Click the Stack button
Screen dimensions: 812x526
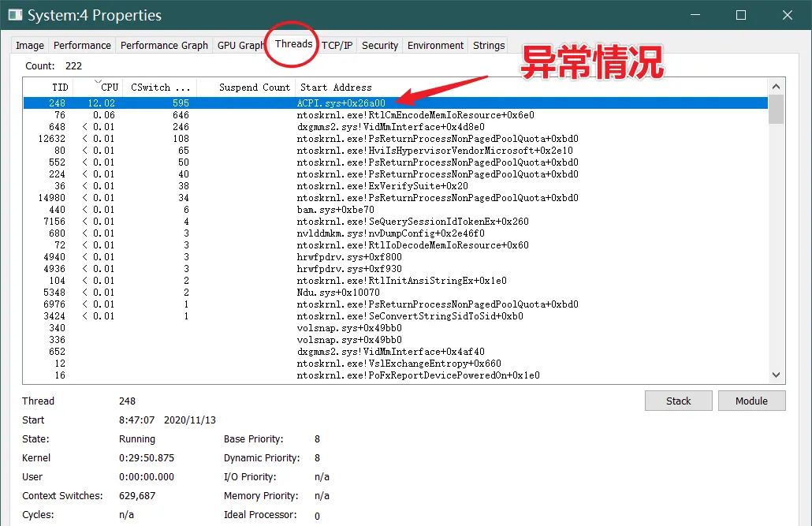(x=678, y=401)
